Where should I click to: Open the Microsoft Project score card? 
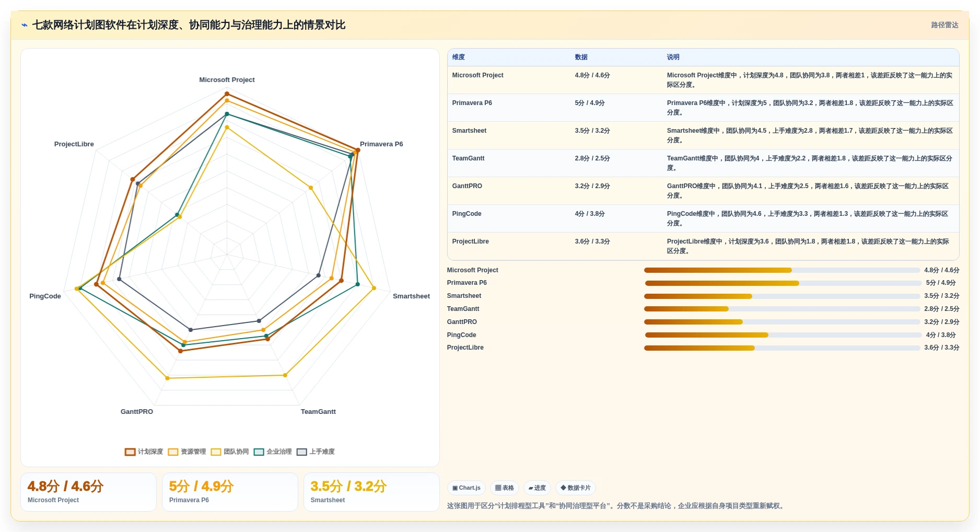(88, 492)
